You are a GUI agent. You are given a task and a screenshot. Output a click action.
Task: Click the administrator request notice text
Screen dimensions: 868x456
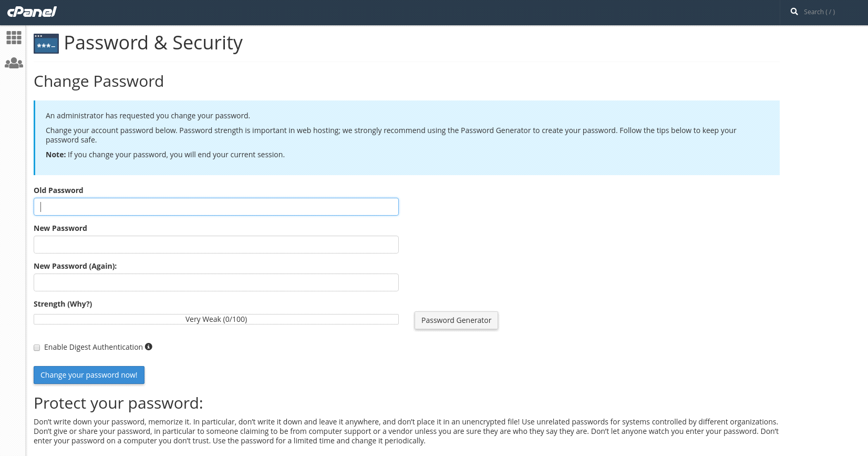point(148,116)
